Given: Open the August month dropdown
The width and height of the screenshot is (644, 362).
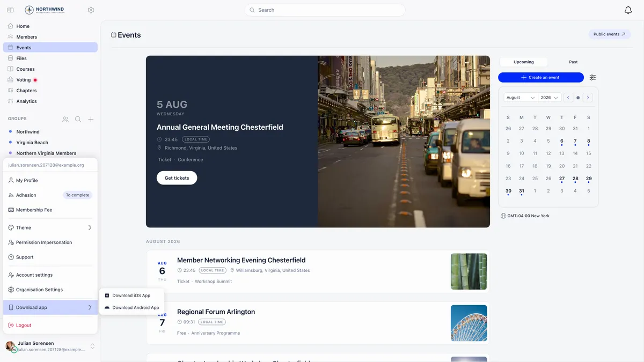Looking at the screenshot, I should (x=521, y=98).
